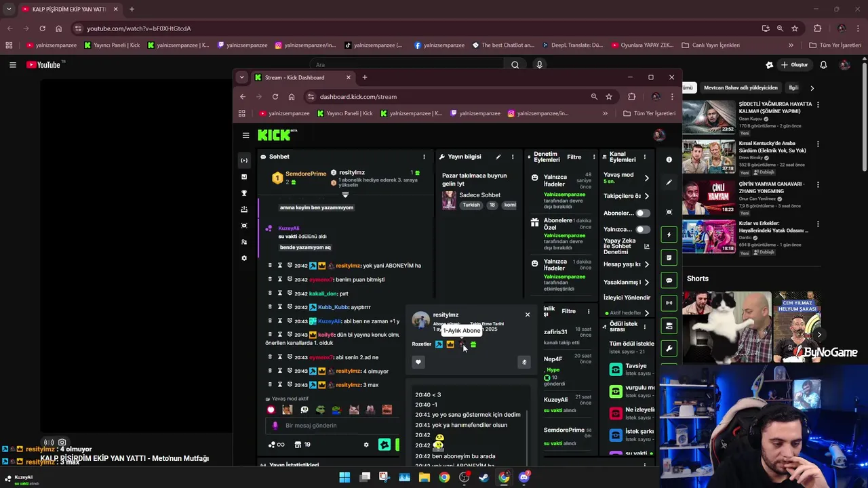Click the heart button in resityimz user card
Image resolution: width=868 pixels, height=488 pixels.
(x=418, y=362)
